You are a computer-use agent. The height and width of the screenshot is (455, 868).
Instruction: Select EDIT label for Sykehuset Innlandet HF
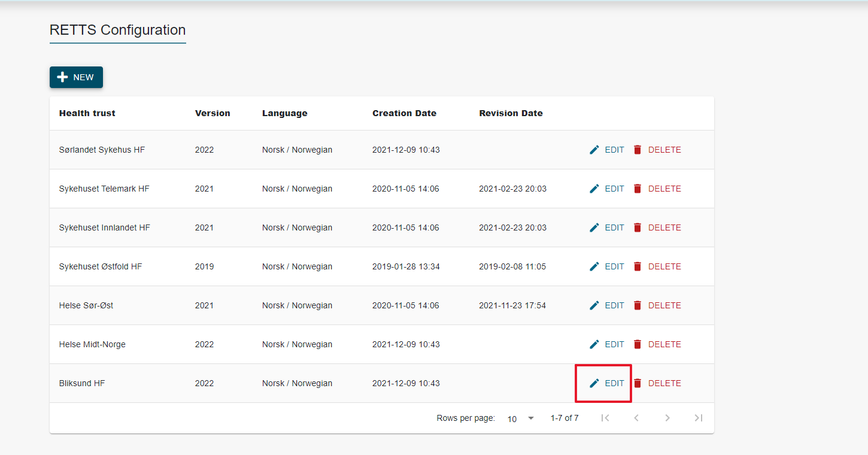click(x=614, y=227)
